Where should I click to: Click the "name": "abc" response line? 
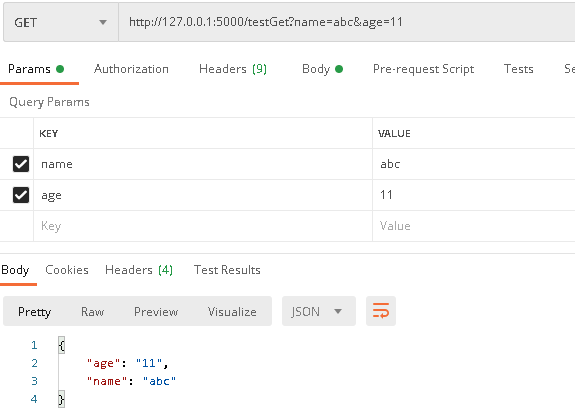coord(131,381)
